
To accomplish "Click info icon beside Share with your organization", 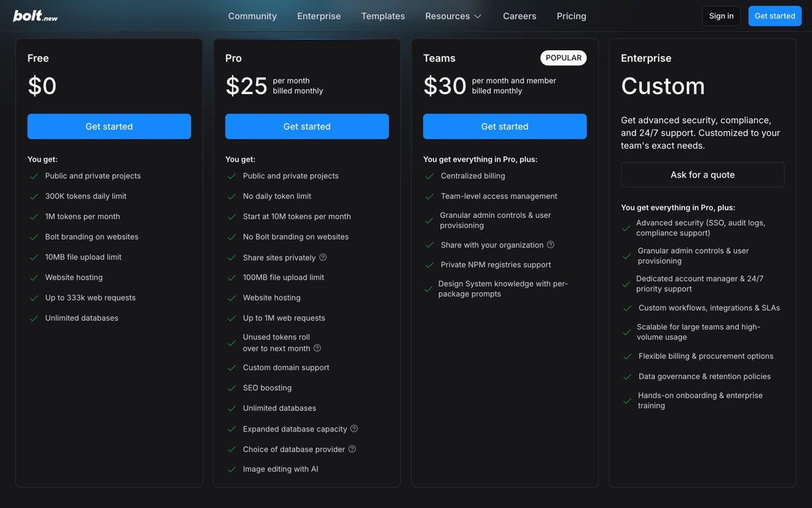I will coord(551,244).
